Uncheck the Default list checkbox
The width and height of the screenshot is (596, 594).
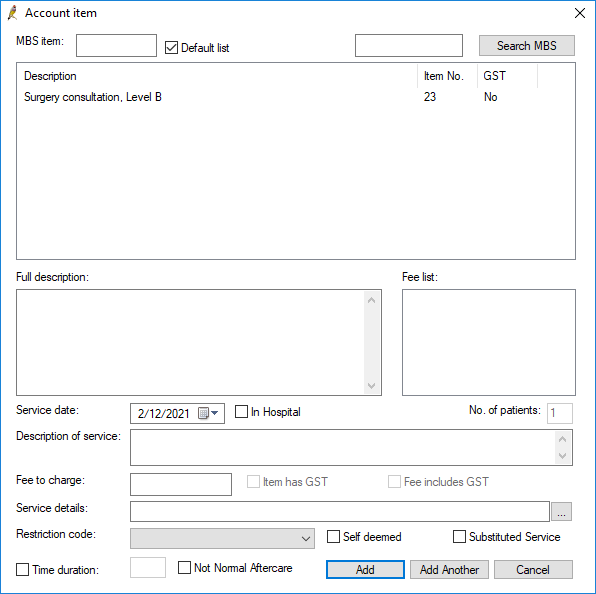(x=171, y=48)
